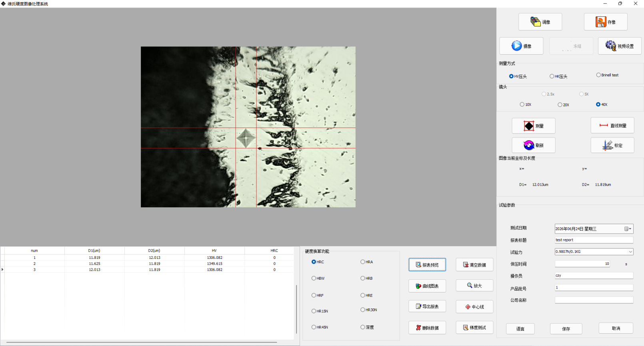The height and width of the screenshot is (346, 644).
Task: Delete data with 删除数据
Action: point(427,328)
